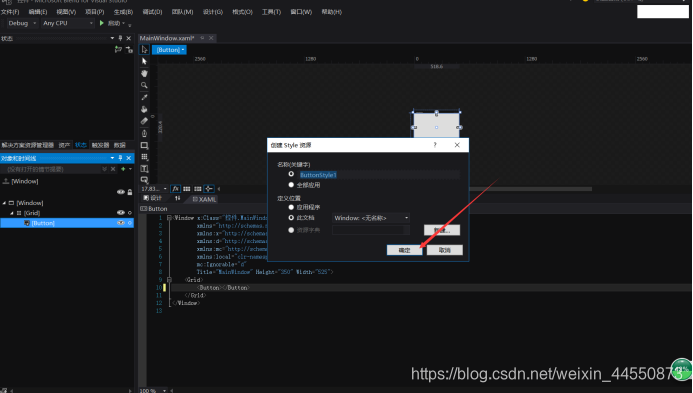Select the Button control tool

(x=144, y=179)
